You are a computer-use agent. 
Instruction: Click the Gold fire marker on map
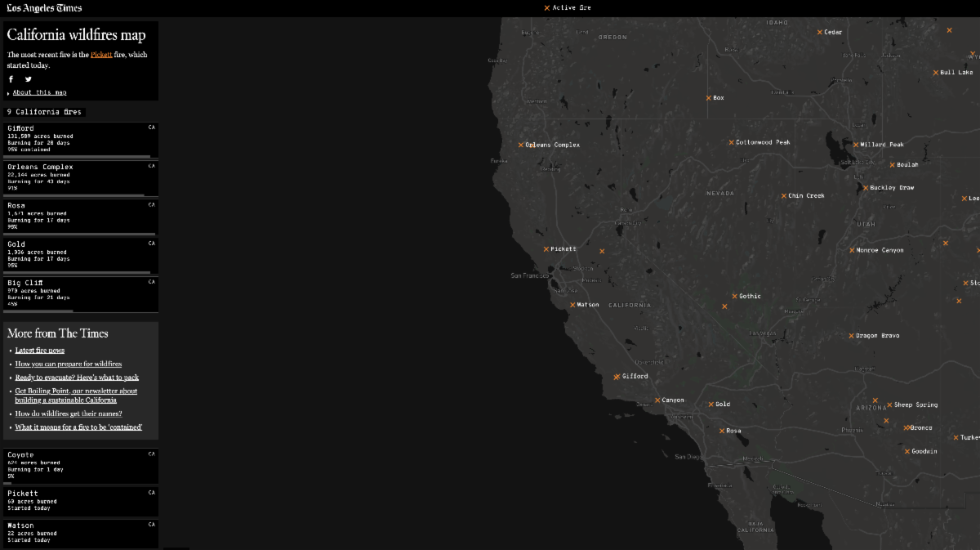pyautogui.click(x=711, y=405)
